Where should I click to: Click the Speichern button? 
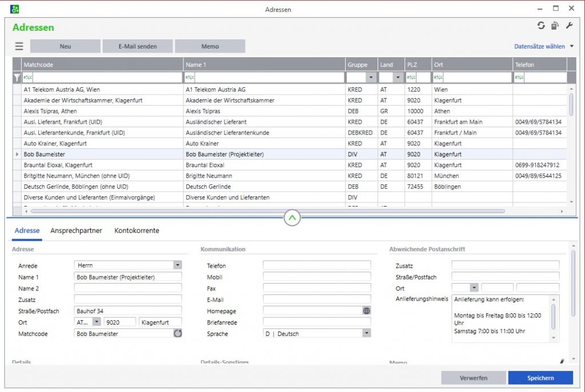click(x=540, y=378)
